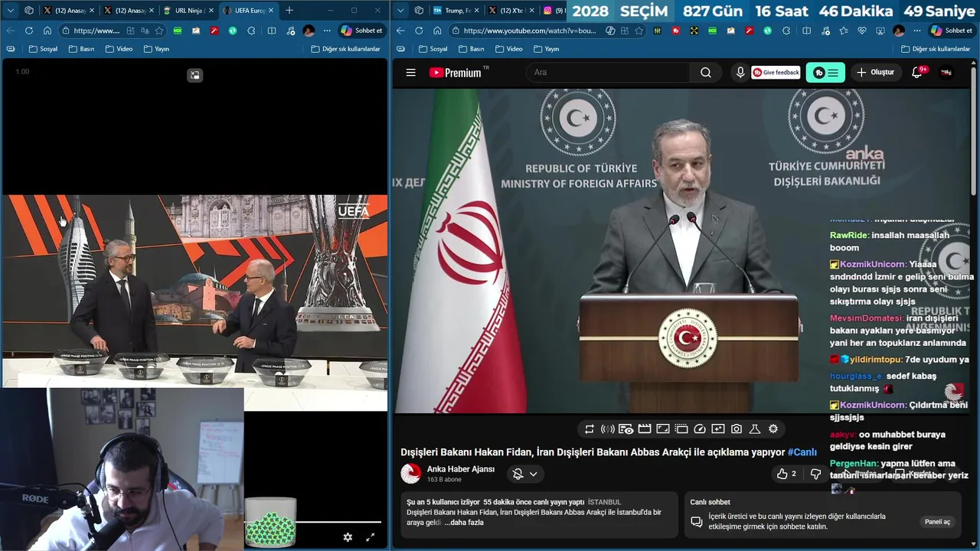This screenshot has width=980, height=551.
Task: Open split screen icon in right browser
Action: click(806, 31)
